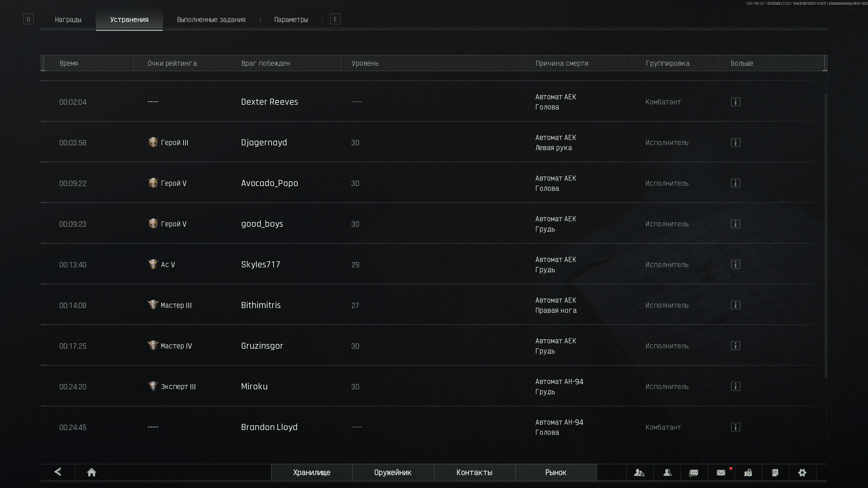Open the Параметры tab
Image resolution: width=868 pixels, height=488 pixels.
coord(291,20)
